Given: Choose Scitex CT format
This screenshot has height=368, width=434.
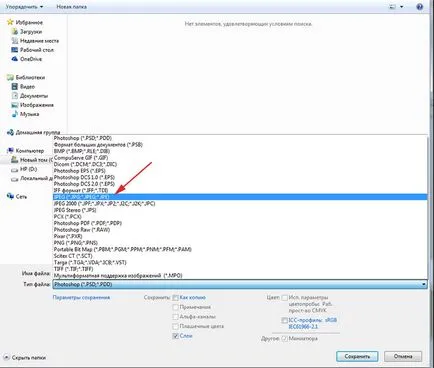Looking at the screenshot, I should click(240, 256).
